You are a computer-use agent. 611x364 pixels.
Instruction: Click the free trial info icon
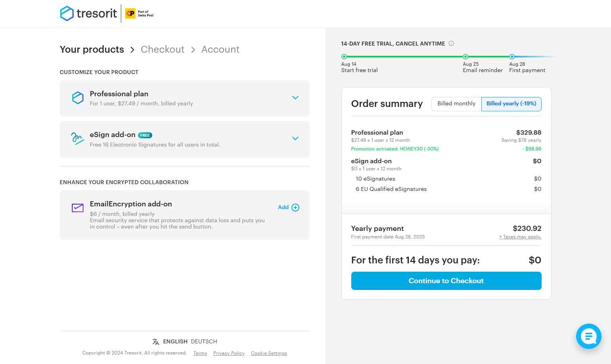pos(451,44)
